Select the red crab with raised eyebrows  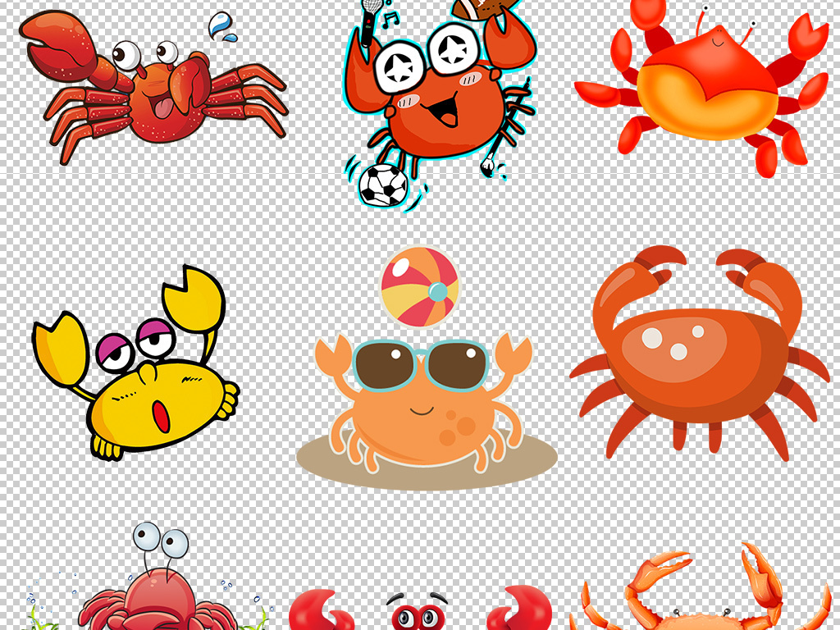coord(420,608)
